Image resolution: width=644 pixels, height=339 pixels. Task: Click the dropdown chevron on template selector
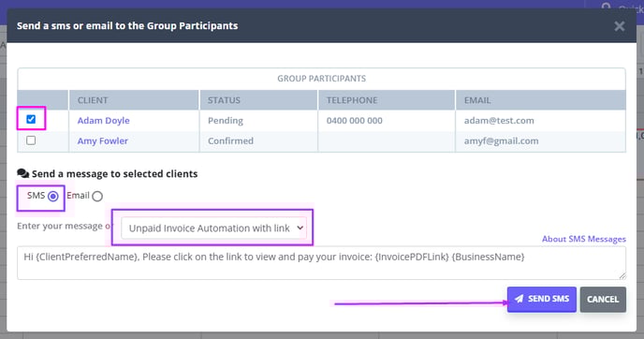(x=300, y=228)
